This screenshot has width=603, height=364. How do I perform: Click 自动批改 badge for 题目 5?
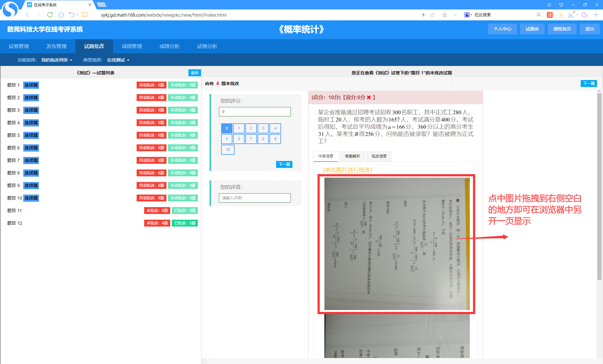[x=151, y=135]
